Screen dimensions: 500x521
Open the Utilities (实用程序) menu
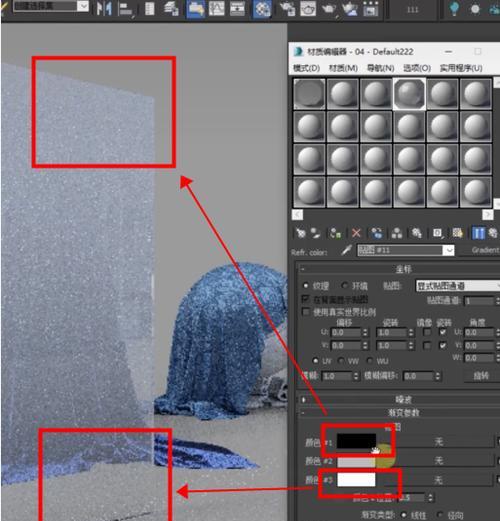[461, 68]
